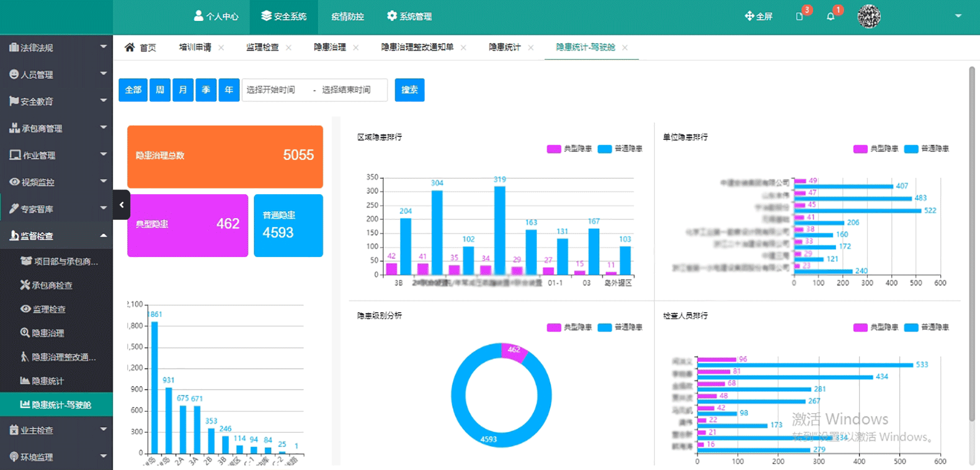Expand the 作业管理 sidebar menu
This screenshot has height=470, width=980.
coord(56,155)
